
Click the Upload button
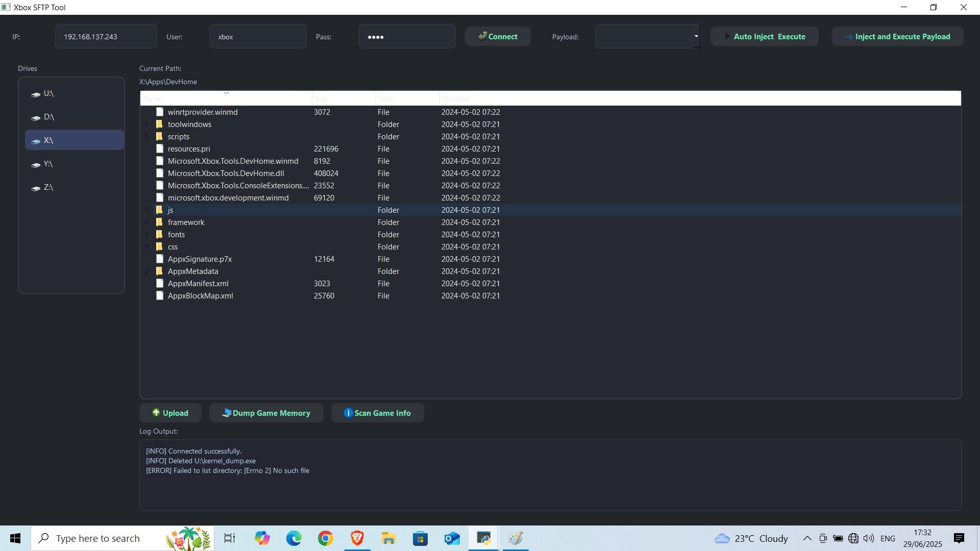(170, 413)
